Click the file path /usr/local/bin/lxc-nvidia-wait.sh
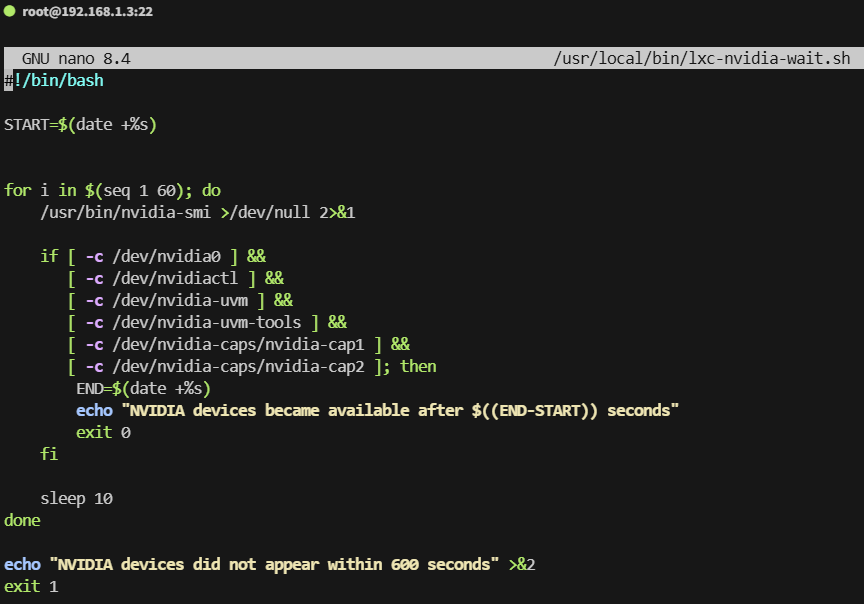 pos(701,58)
